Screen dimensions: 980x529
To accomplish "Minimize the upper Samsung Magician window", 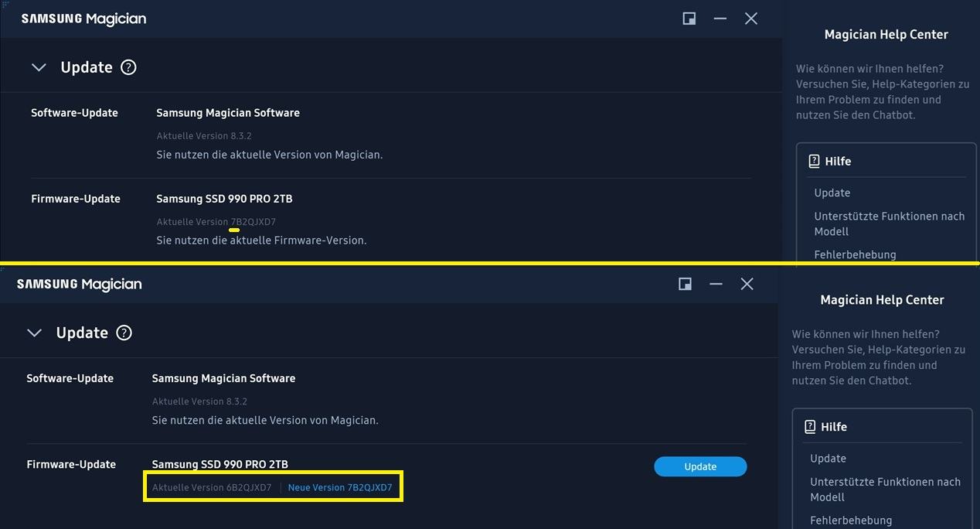I will tap(720, 19).
